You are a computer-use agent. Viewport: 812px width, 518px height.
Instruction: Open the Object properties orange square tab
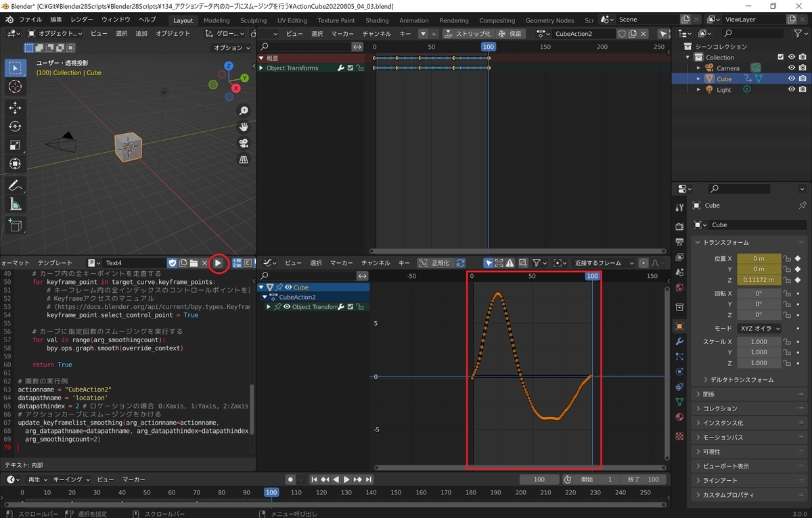(679, 326)
